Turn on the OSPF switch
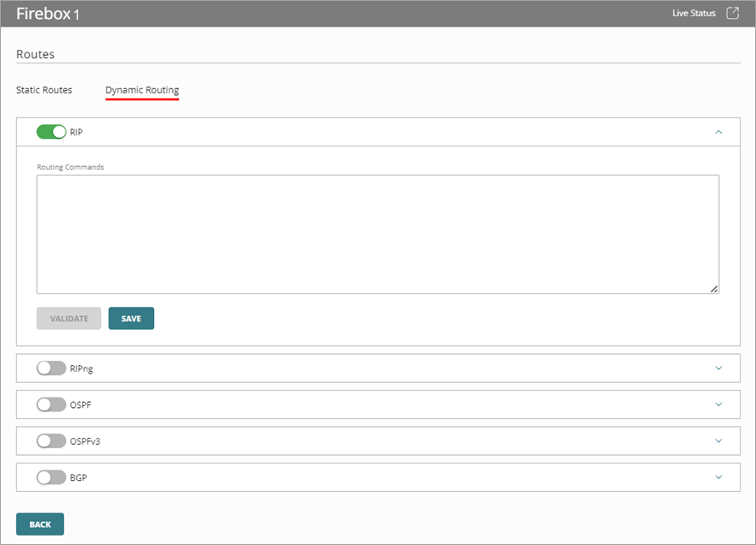Viewport: 756px width, 545px height. [50, 404]
